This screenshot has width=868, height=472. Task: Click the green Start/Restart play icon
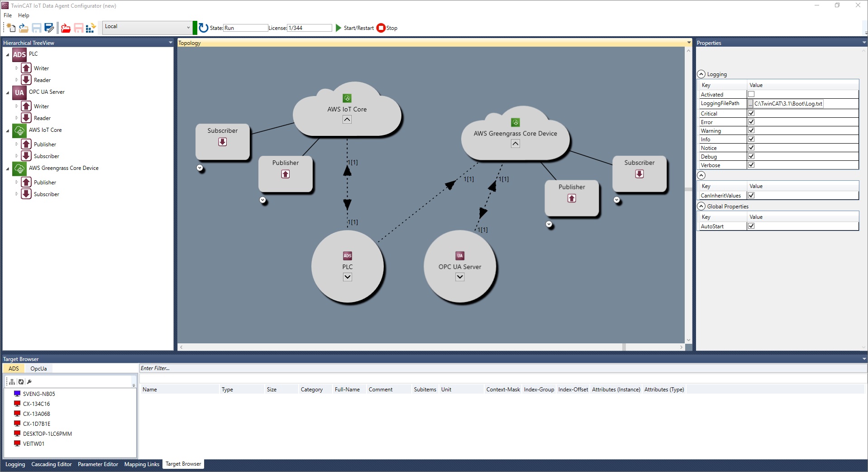pos(338,28)
